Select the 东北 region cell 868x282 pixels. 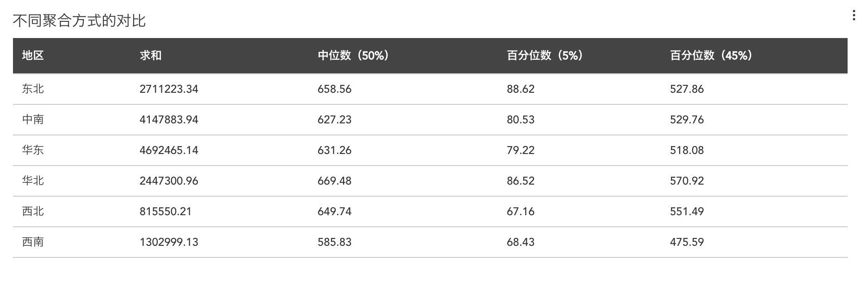pyautogui.click(x=33, y=89)
